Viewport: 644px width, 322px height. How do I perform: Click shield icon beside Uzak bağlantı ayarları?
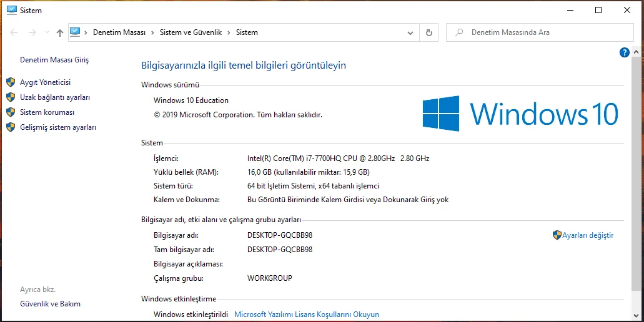coord(11,97)
